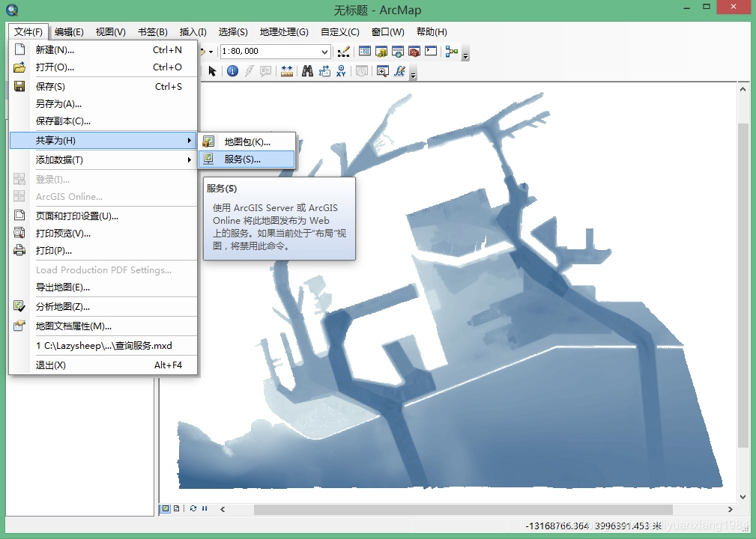Switch to Layout View
This screenshot has width=756, height=539.
(177, 508)
